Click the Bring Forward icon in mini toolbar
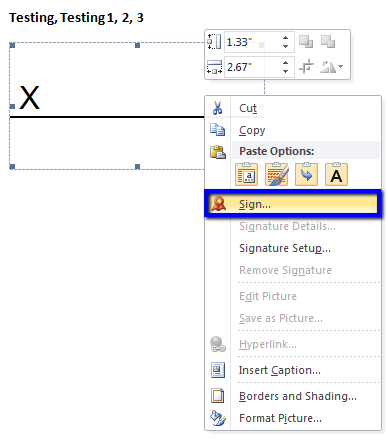 coord(306,42)
